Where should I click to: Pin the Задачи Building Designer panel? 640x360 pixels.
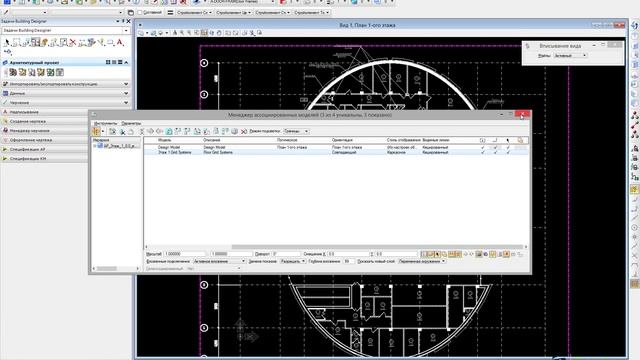(x=123, y=21)
